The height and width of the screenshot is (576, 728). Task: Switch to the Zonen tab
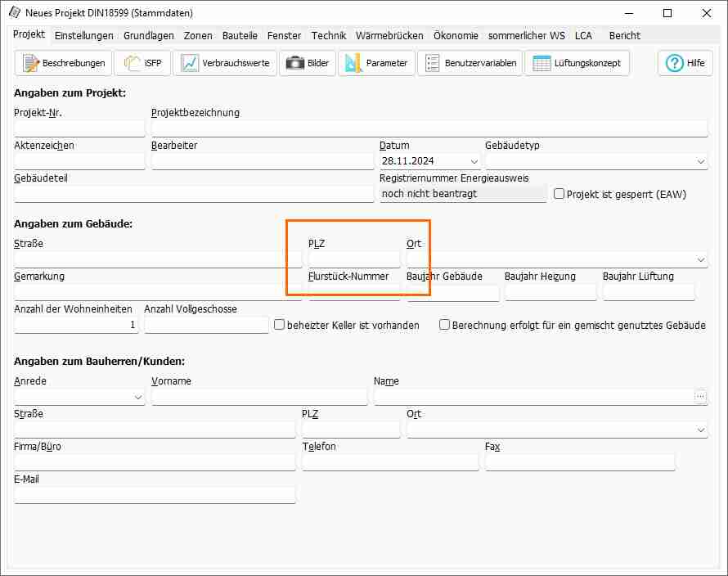198,36
